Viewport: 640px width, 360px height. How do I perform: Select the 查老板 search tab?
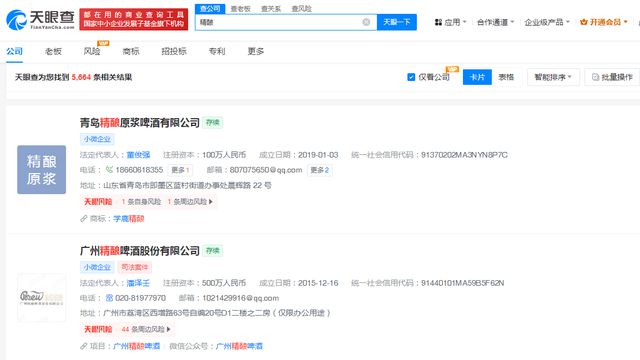pyautogui.click(x=240, y=9)
